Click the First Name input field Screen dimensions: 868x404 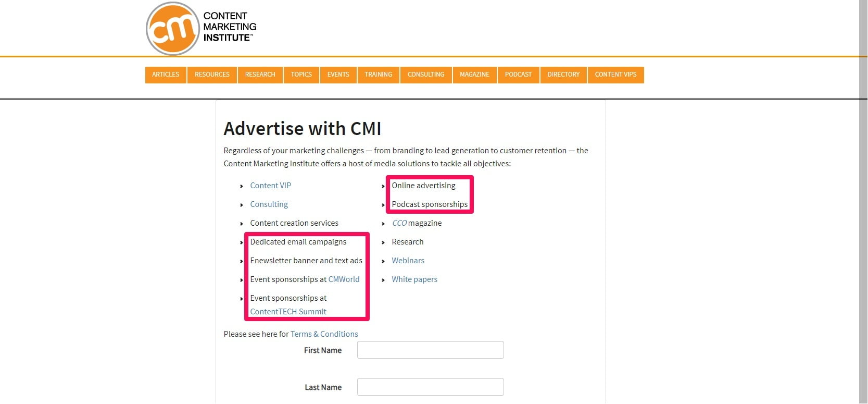coord(431,350)
